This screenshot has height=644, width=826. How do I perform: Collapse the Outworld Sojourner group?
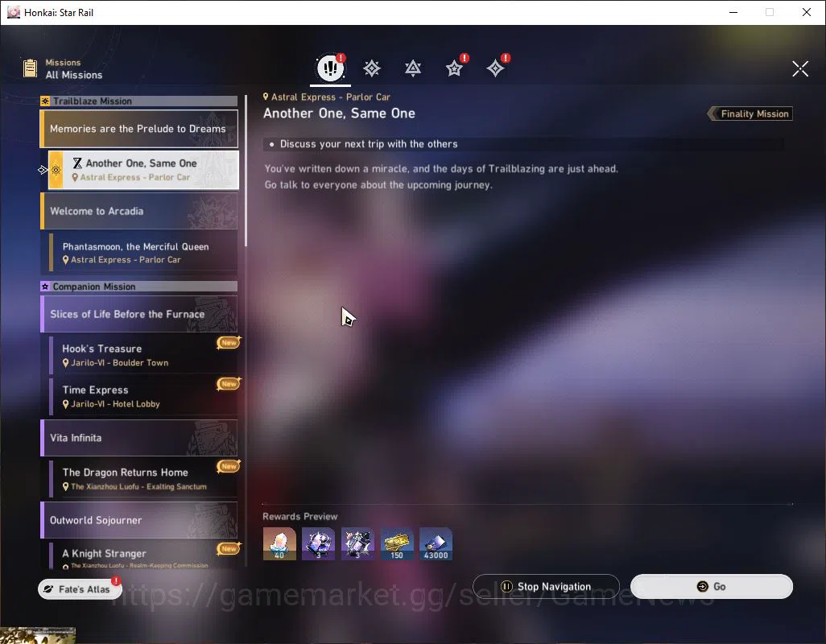[x=139, y=520]
